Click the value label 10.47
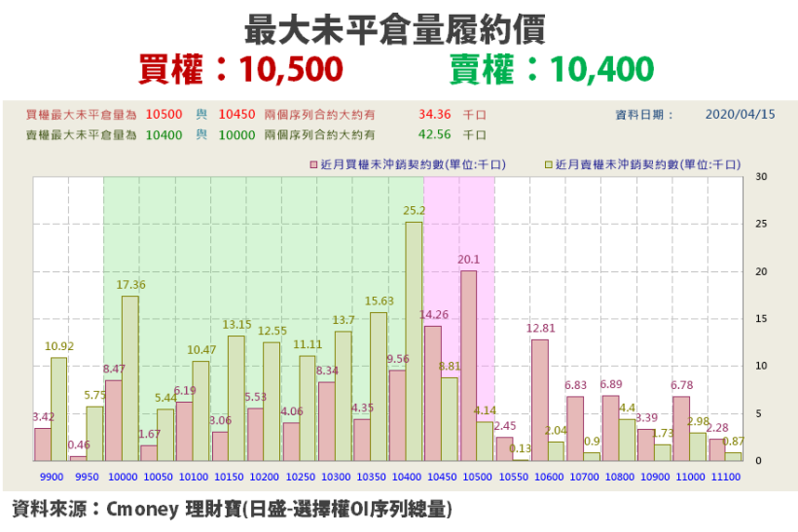 (x=201, y=350)
